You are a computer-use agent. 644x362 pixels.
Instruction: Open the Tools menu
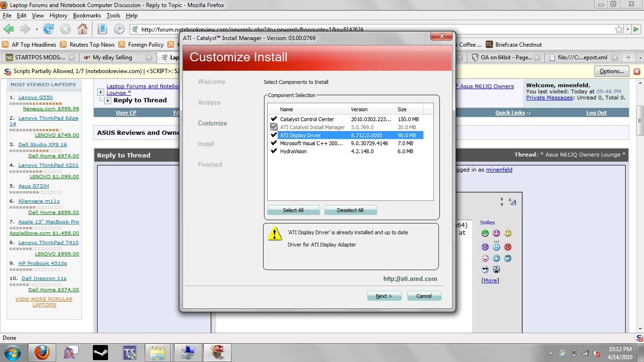[x=113, y=16]
